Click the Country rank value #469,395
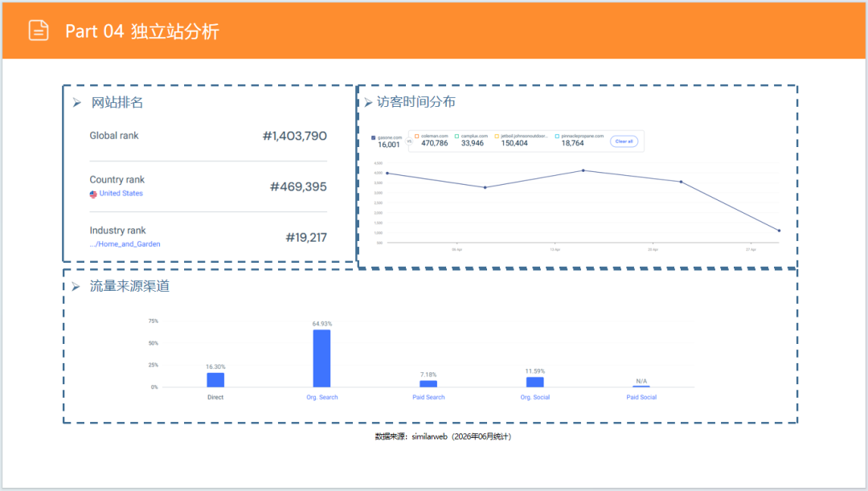The width and height of the screenshot is (868, 491). (x=298, y=187)
